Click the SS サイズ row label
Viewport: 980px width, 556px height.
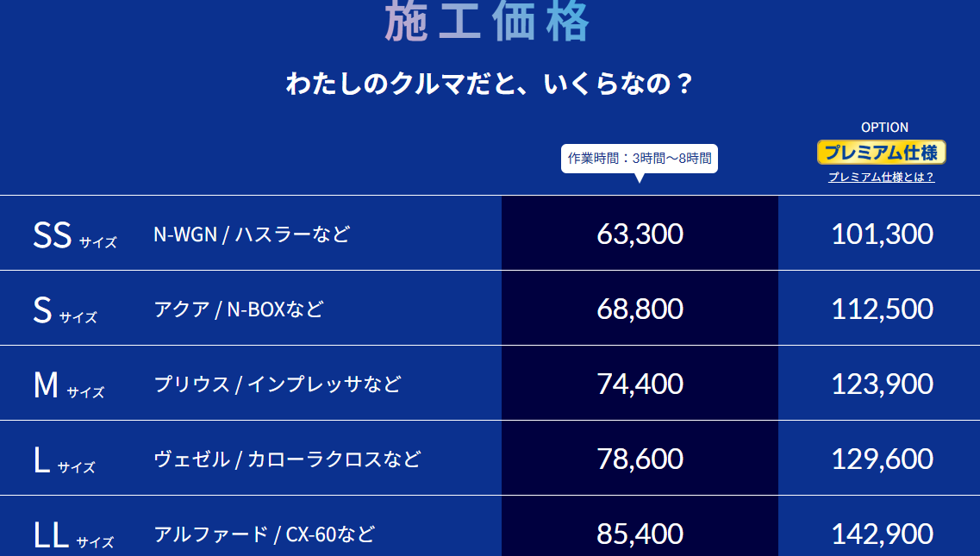pyautogui.click(x=74, y=235)
